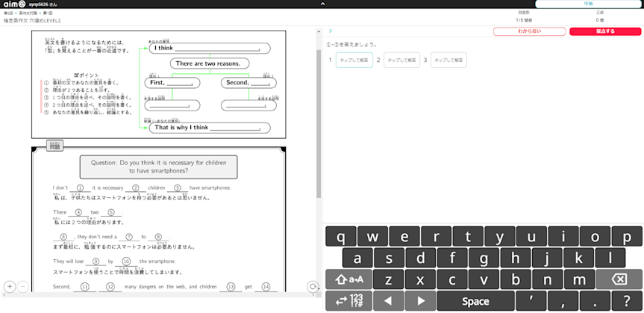The height and width of the screenshot is (313, 644).
Task: Tap the m key
Action: (578, 279)
